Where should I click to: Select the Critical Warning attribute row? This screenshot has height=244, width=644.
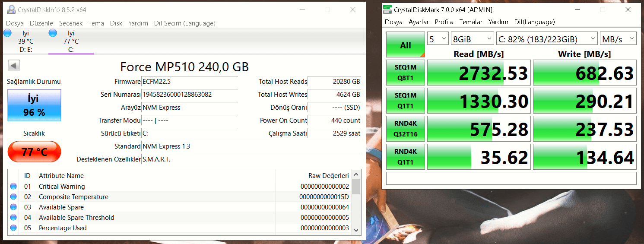180,187
